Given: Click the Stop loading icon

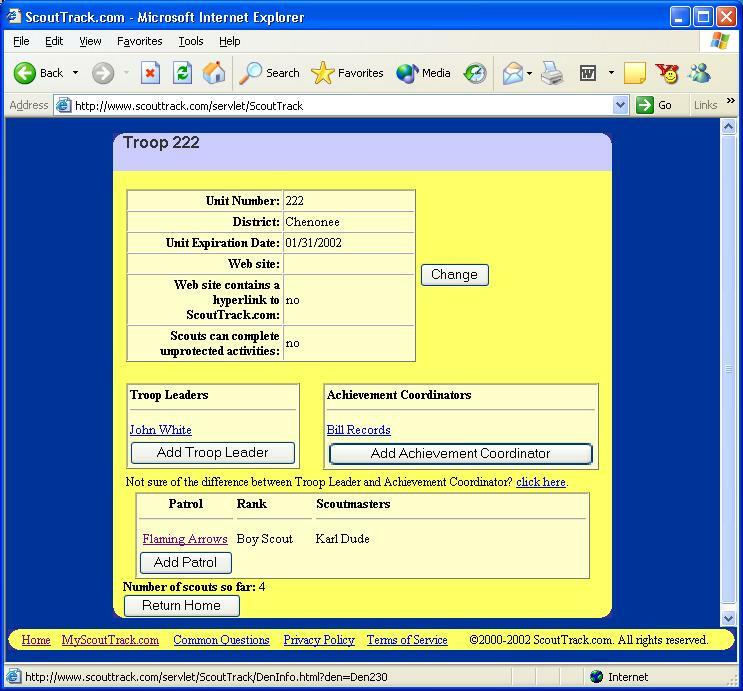Looking at the screenshot, I should [x=150, y=73].
